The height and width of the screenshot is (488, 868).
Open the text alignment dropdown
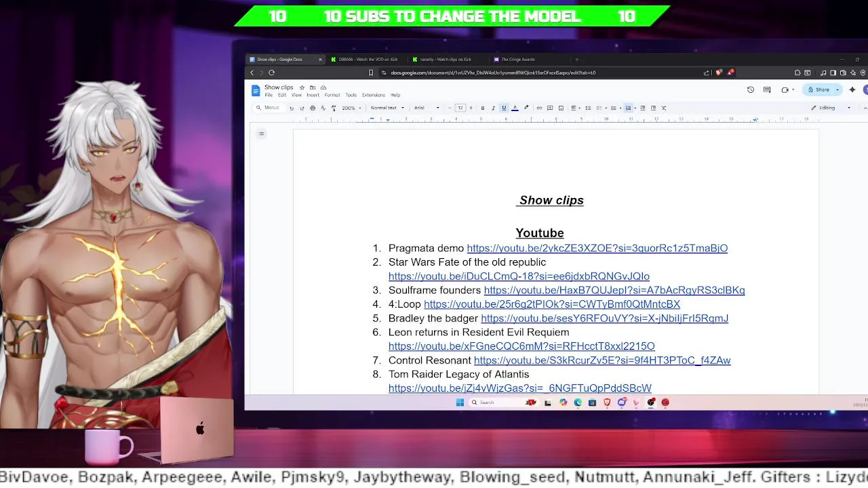(576, 108)
